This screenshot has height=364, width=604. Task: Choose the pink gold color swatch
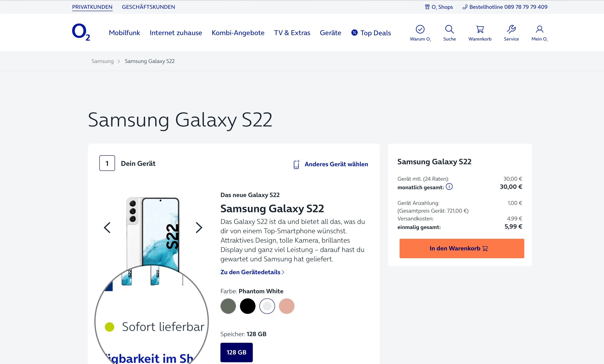[287, 306]
